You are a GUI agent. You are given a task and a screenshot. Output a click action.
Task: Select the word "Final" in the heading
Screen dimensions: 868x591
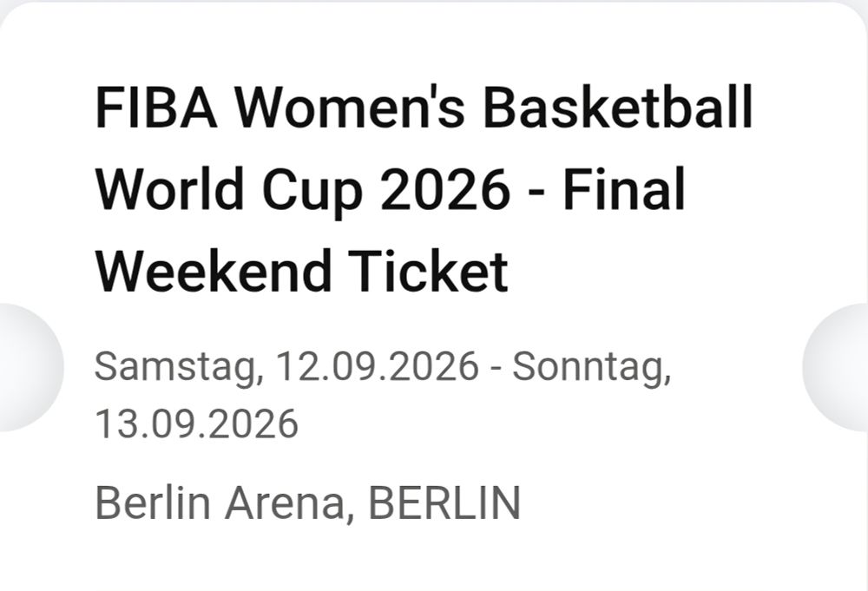[x=624, y=188]
